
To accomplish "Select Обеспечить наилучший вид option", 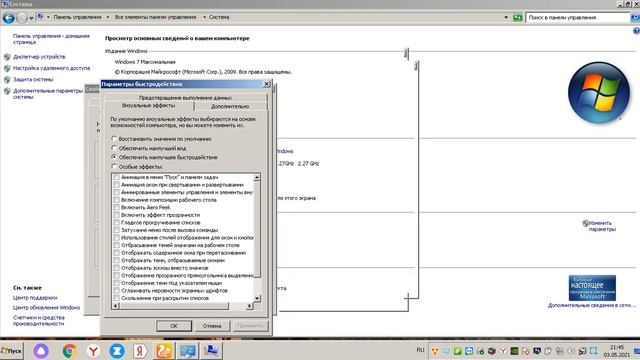I will (114, 148).
